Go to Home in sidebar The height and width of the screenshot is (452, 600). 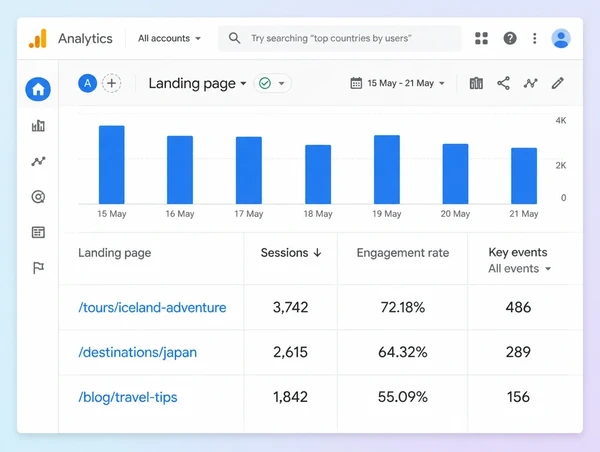coord(38,89)
